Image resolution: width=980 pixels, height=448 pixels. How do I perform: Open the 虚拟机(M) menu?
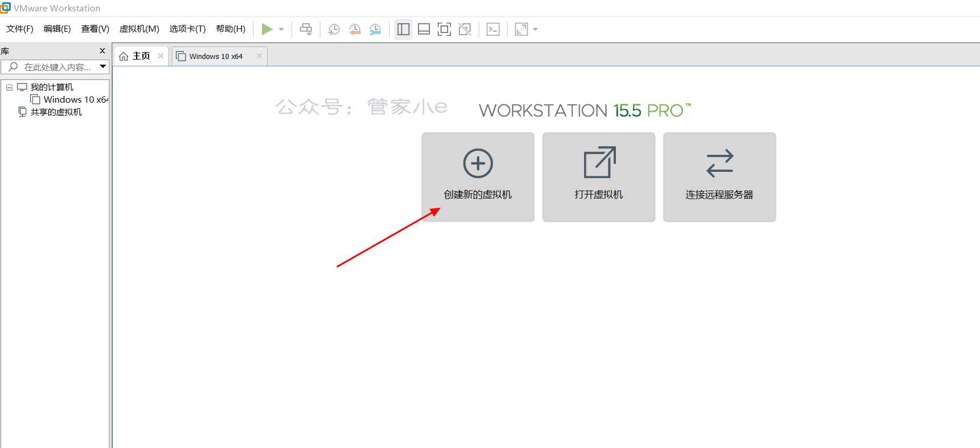tap(139, 29)
